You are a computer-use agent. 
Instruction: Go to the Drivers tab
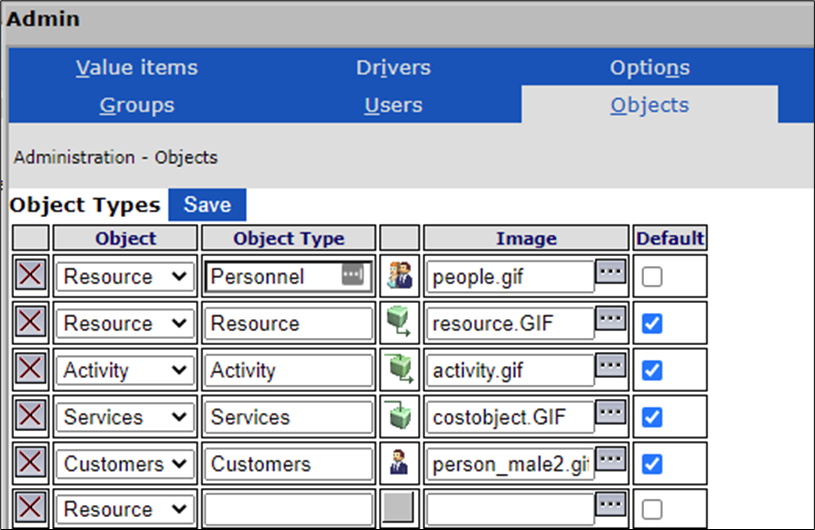tap(393, 68)
